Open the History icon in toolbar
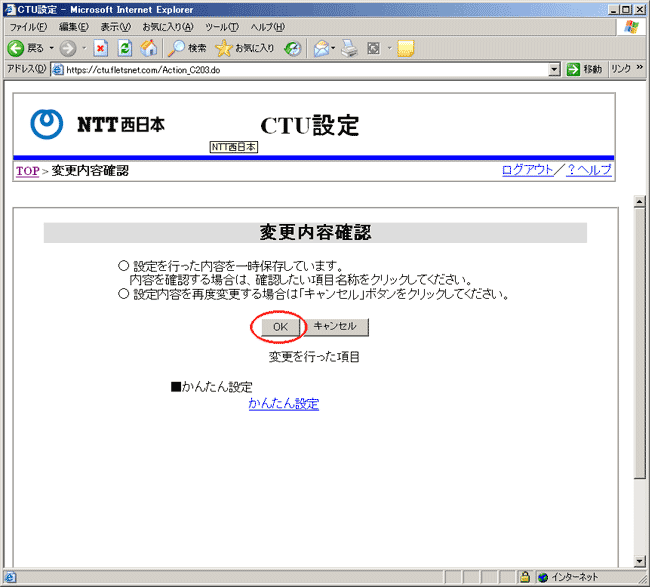The width and height of the screenshot is (650, 587). coord(293,49)
